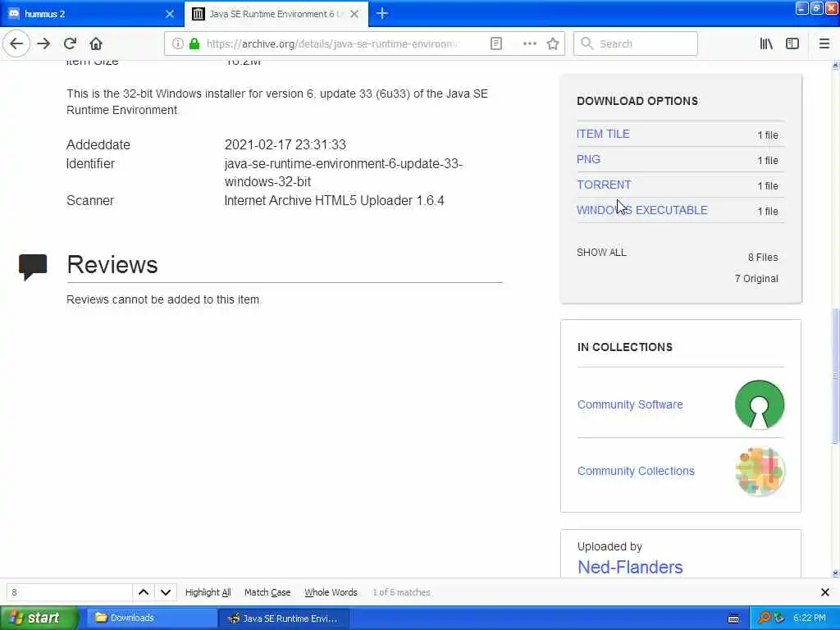Open page actions three-dot menu

pos(529,43)
